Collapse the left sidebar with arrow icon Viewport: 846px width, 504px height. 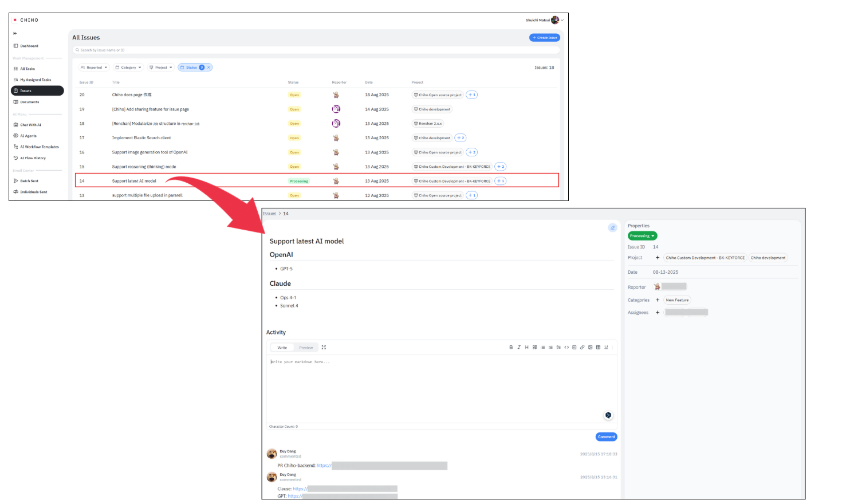15,33
